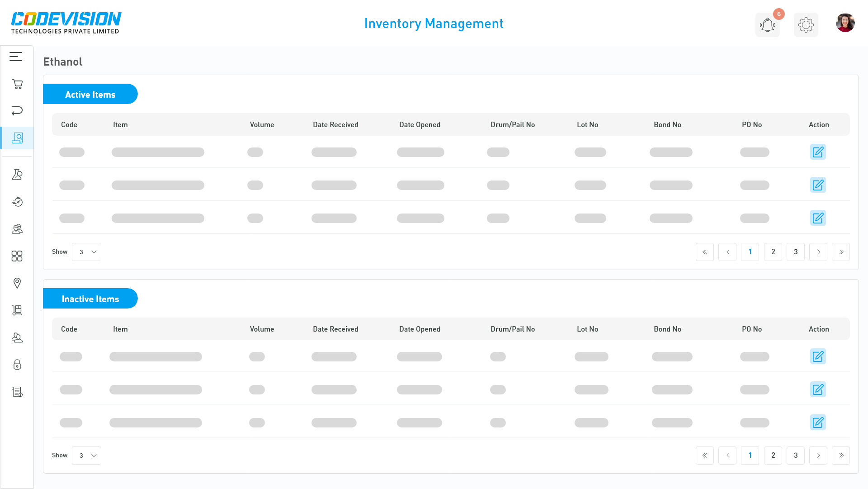
Task: Jump to last page of Active Items
Action: click(841, 252)
